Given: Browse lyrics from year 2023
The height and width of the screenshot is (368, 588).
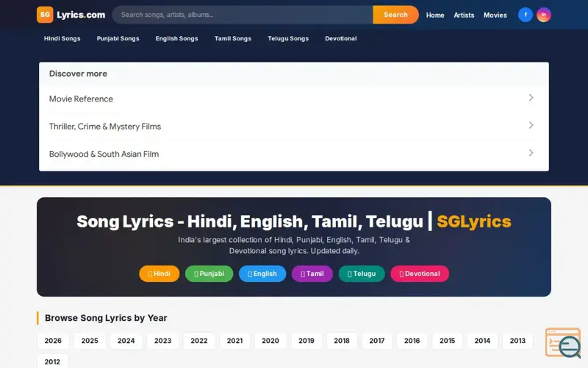Looking at the screenshot, I should click(x=162, y=341).
